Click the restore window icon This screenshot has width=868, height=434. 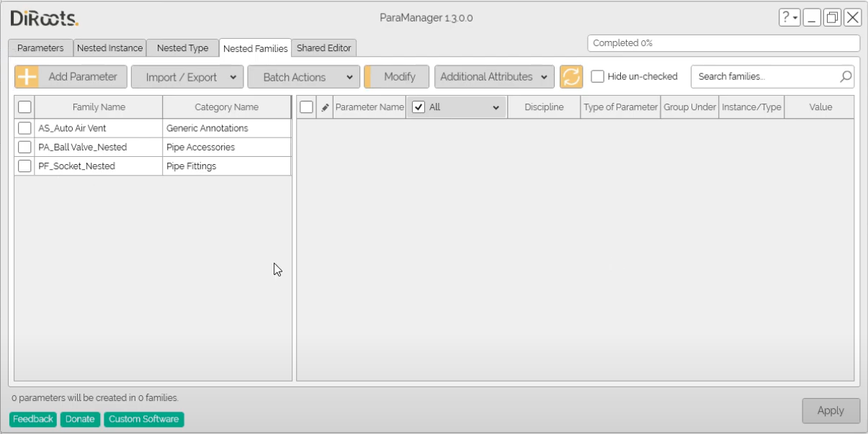(x=832, y=18)
